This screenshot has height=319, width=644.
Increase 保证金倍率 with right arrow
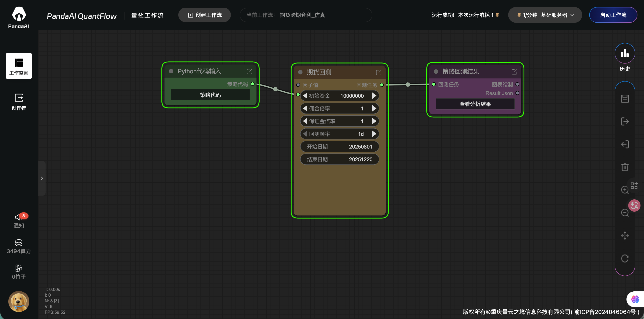(374, 121)
